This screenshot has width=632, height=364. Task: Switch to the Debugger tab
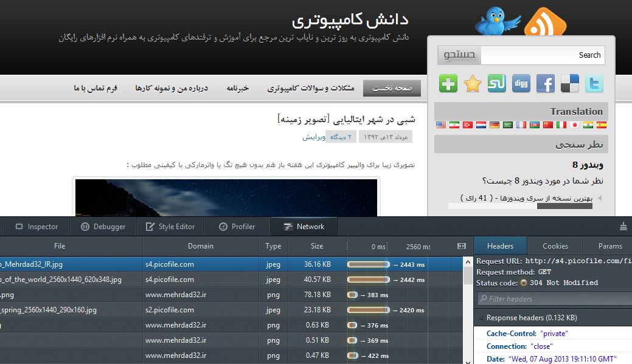(103, 227)
